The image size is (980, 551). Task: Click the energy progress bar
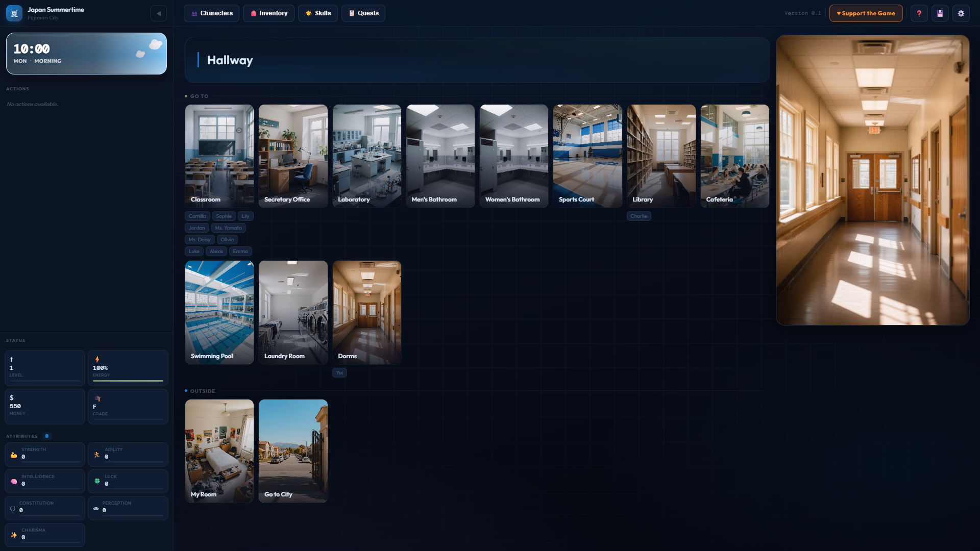coord(128,381)
